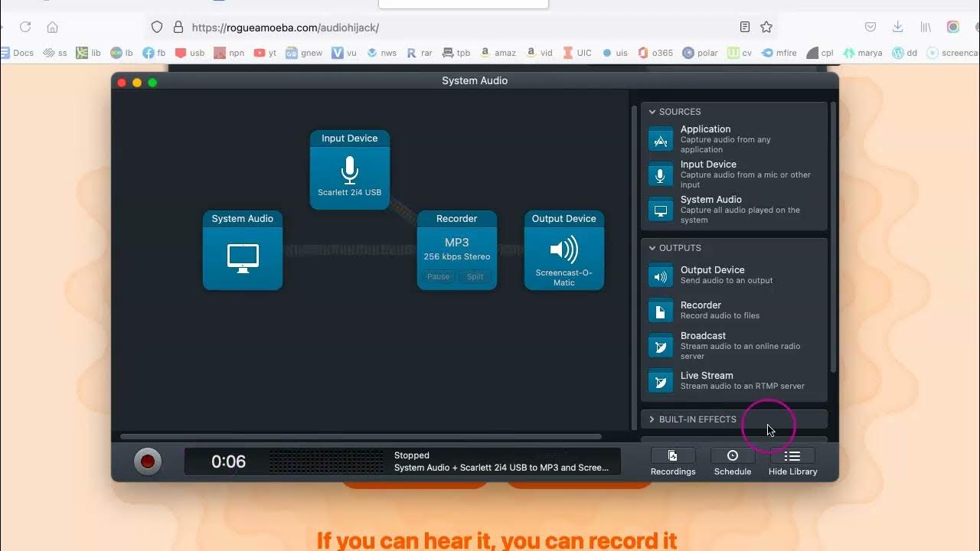Viewport: 980px width, 551px height.
Task: Open browser downloads panel
Action: click(898, 27)
